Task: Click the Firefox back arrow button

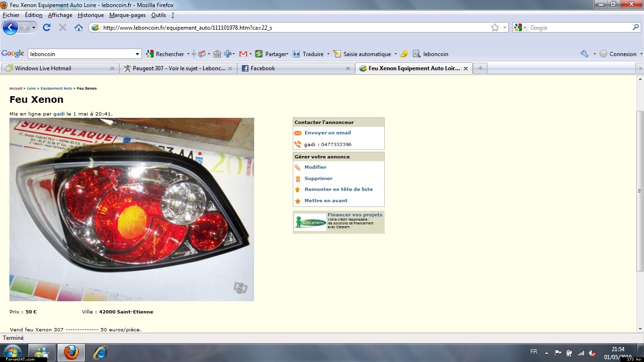Action: [x=10, y=28]
